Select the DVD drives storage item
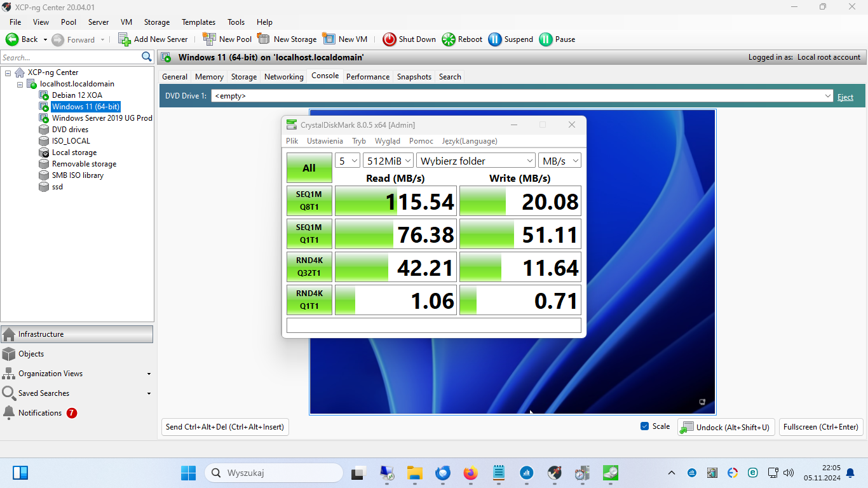 tap(70, 130)
